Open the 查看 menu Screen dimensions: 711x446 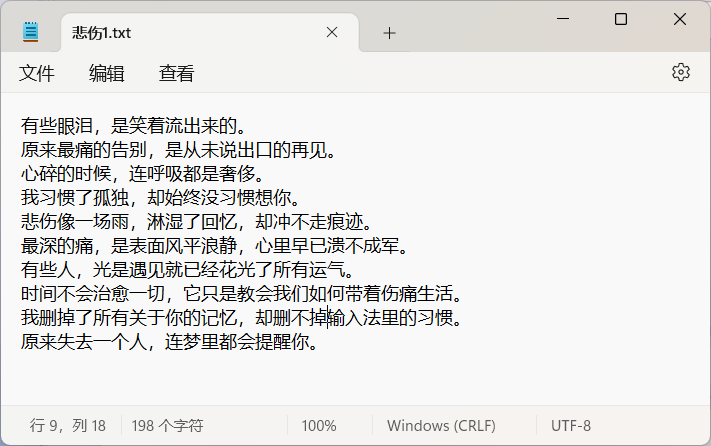177,73
